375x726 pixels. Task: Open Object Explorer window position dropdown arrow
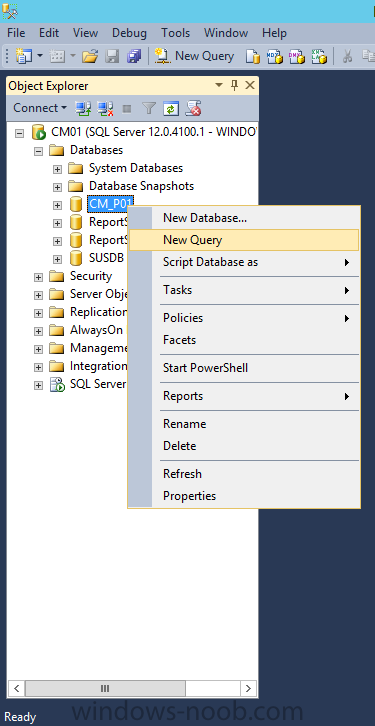click(x=219, y=86)
